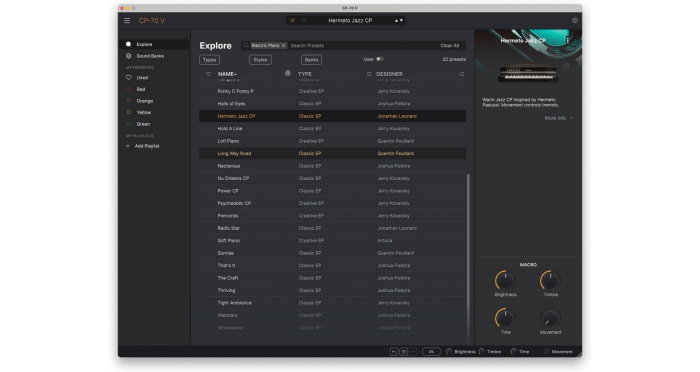Open the Explore section in the sidebar
Screen dimensions: 700x372
point(154,44)
